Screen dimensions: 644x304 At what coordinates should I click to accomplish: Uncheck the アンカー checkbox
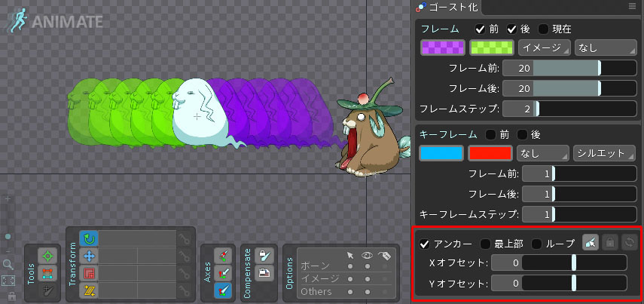click(424, 244)
